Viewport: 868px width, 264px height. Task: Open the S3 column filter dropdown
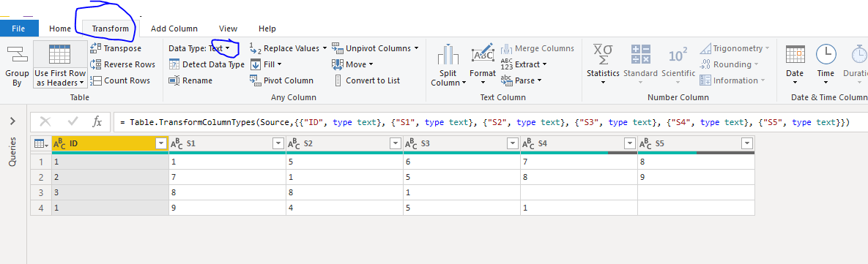click(x=513, y=143)
